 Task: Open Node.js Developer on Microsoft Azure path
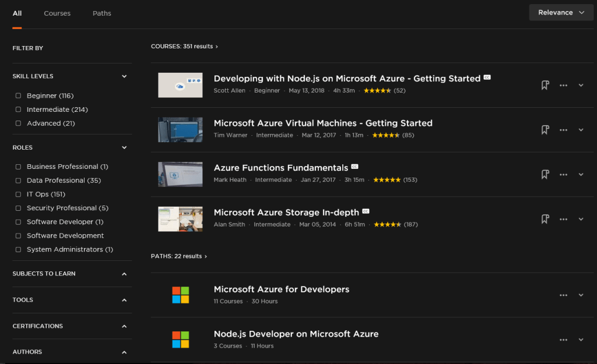[x=296, y=334]
